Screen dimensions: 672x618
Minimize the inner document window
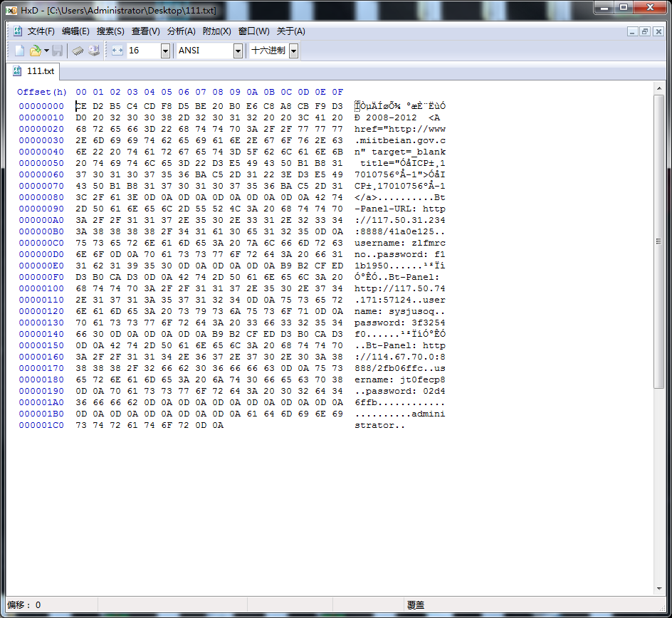tap(633, 31)
